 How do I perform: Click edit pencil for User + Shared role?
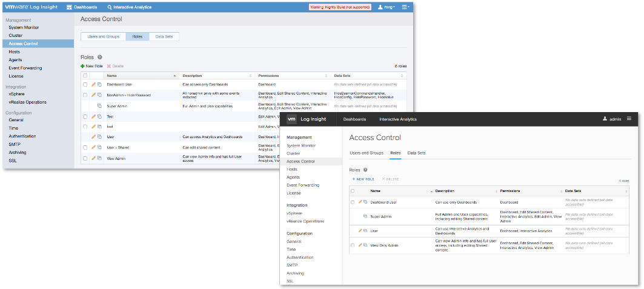(94, 147)
